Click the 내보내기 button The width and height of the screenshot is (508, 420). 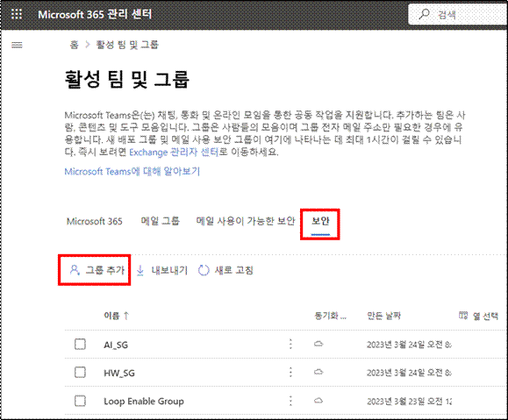(162, 270)
